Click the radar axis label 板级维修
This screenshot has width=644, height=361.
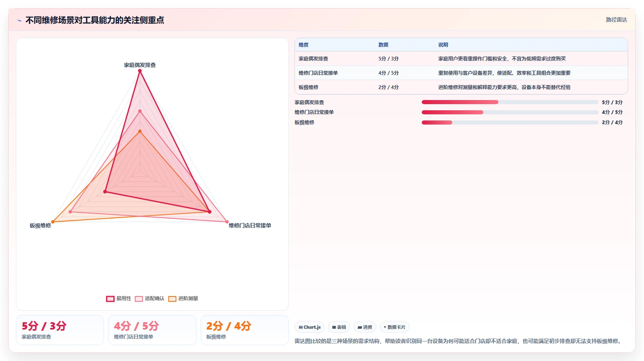(x=40, y=225)
